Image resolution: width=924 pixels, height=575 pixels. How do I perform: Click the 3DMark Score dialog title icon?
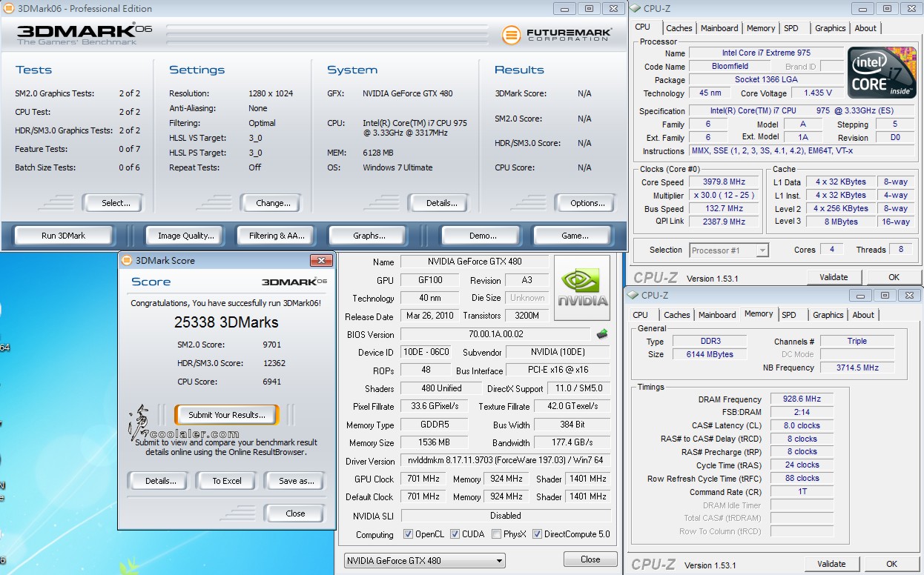[127, 260]
